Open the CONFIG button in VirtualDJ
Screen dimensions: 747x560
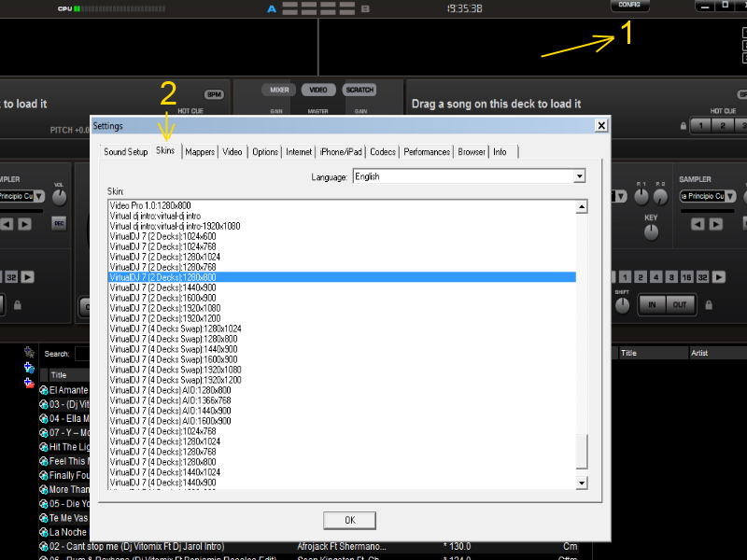pyautogui.click(x=629, y=6)
